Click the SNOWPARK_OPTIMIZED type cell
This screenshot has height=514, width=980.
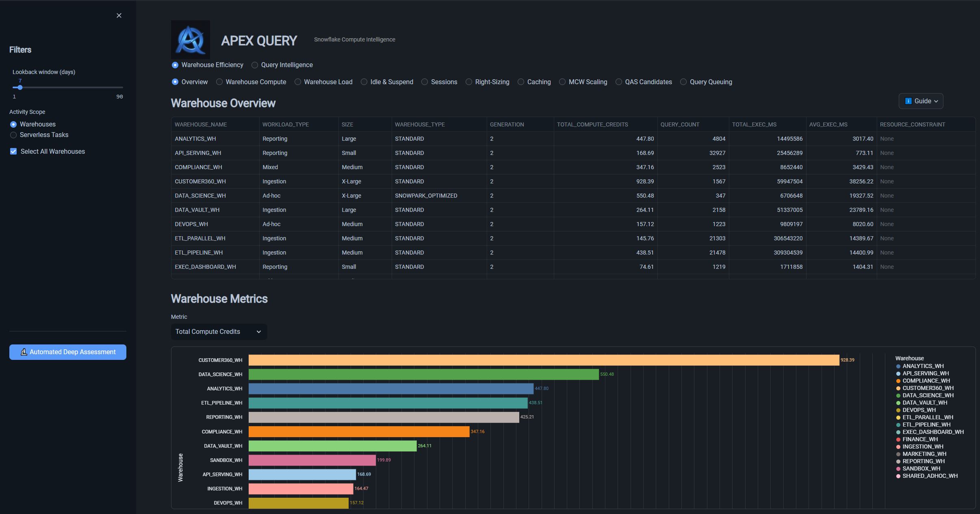[439, 196]
